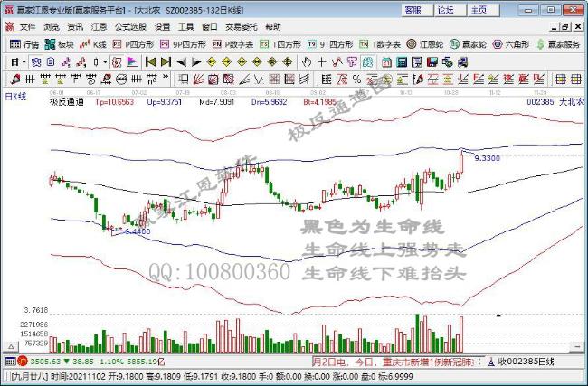This screenshot has width=588, height=386.
Task: Launch the 江恩轮 Gann wheel
Action: pyautogui.click(x=425, y=44)
